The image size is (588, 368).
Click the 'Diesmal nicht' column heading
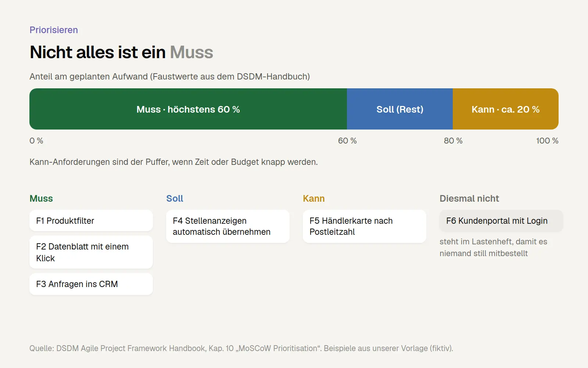(x=469, y=198)
